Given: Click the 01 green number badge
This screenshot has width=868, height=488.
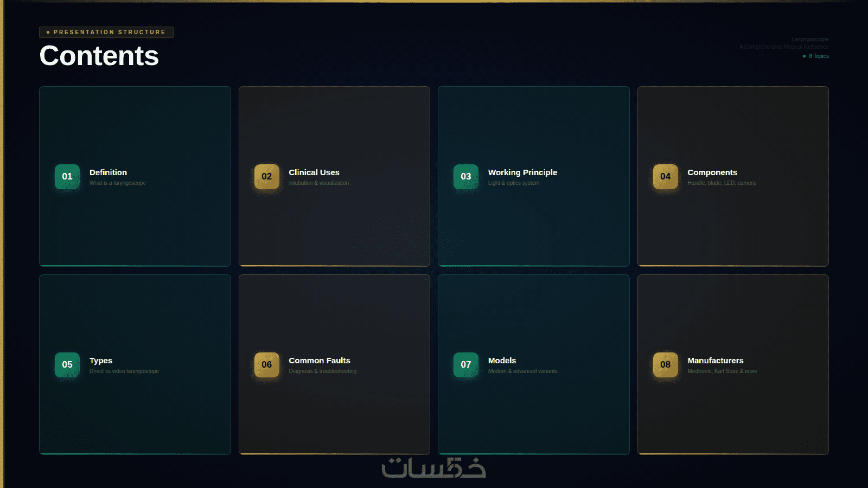Looking at the screenshot, I should [x=67, y=177].
